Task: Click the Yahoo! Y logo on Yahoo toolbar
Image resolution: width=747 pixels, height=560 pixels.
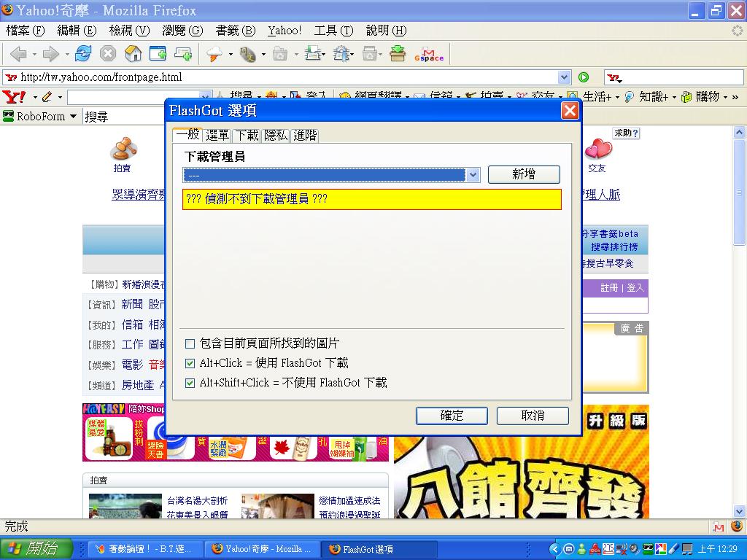Action: [15, 97]
